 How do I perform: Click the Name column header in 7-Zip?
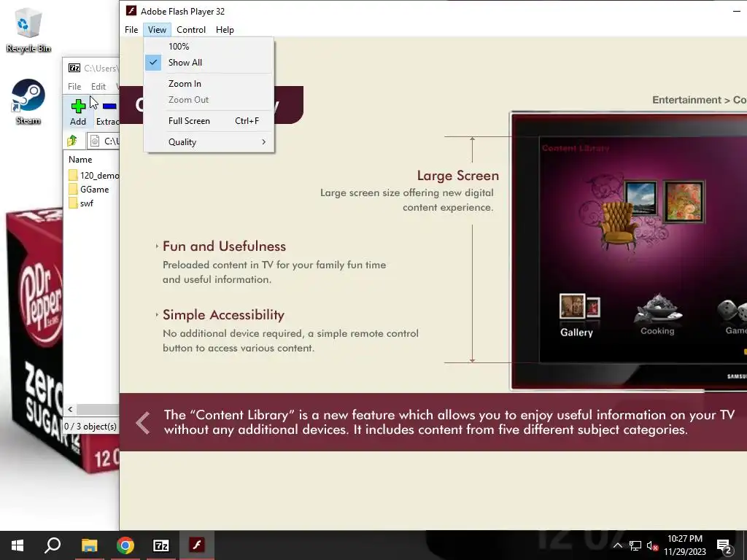coord(80,160)
